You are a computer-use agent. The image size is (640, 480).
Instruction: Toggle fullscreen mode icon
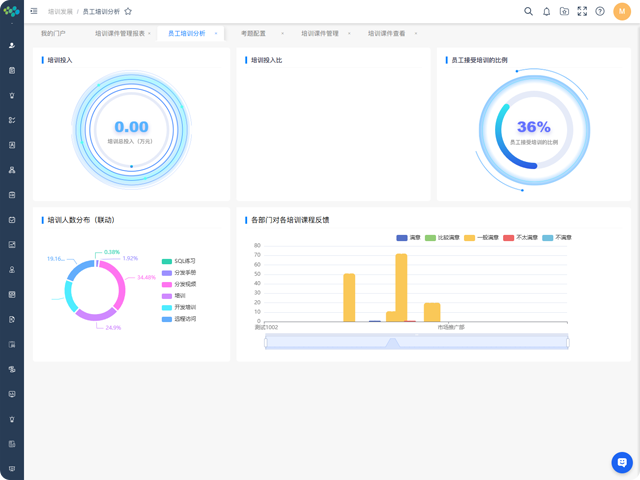pos(582,11)
